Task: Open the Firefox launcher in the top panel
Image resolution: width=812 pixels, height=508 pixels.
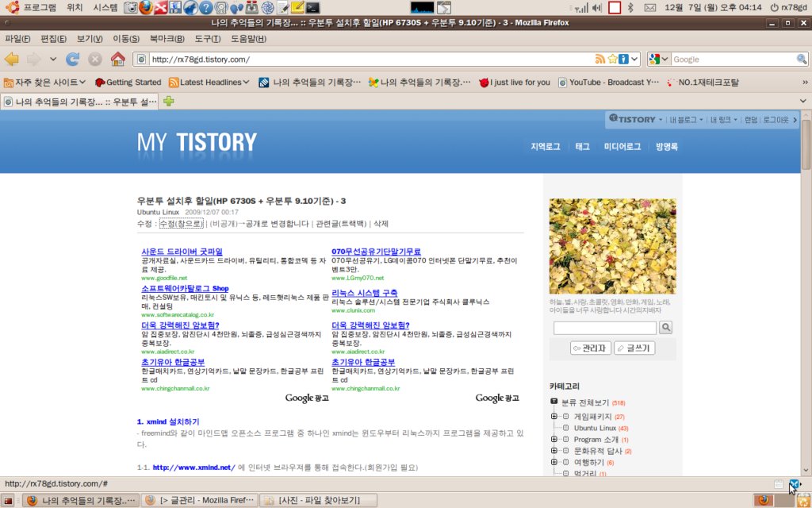Action: [x=146, y=8]
